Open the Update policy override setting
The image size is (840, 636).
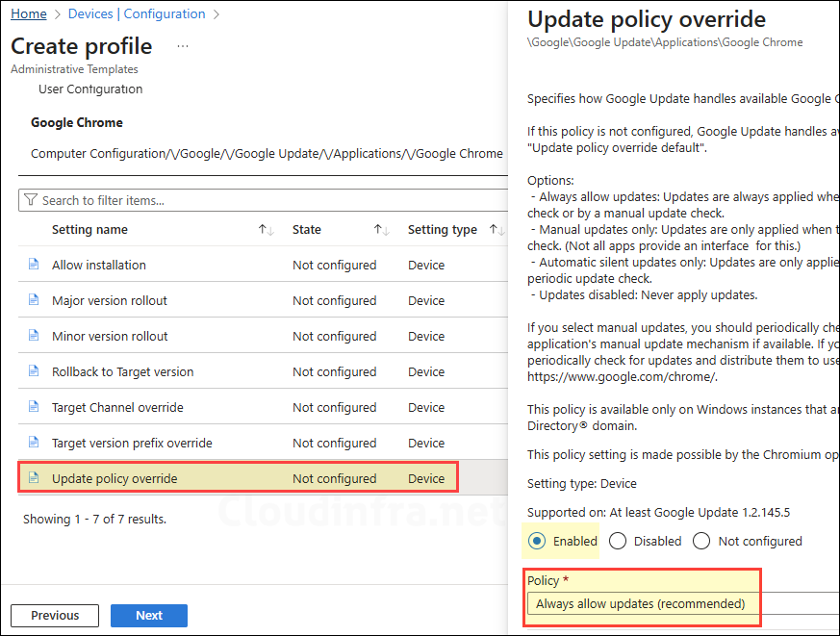click(x=115, y=478)
